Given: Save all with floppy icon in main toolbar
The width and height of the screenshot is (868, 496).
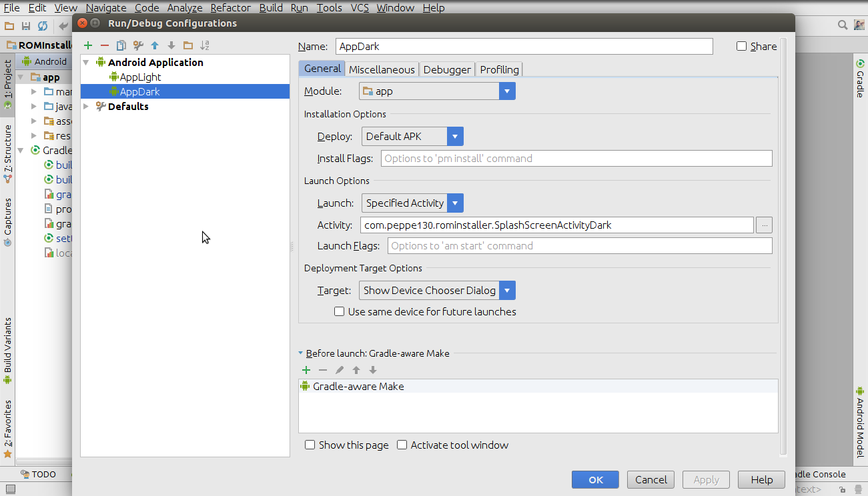Looking at the screenshot, I should click(x=26, y=25).
